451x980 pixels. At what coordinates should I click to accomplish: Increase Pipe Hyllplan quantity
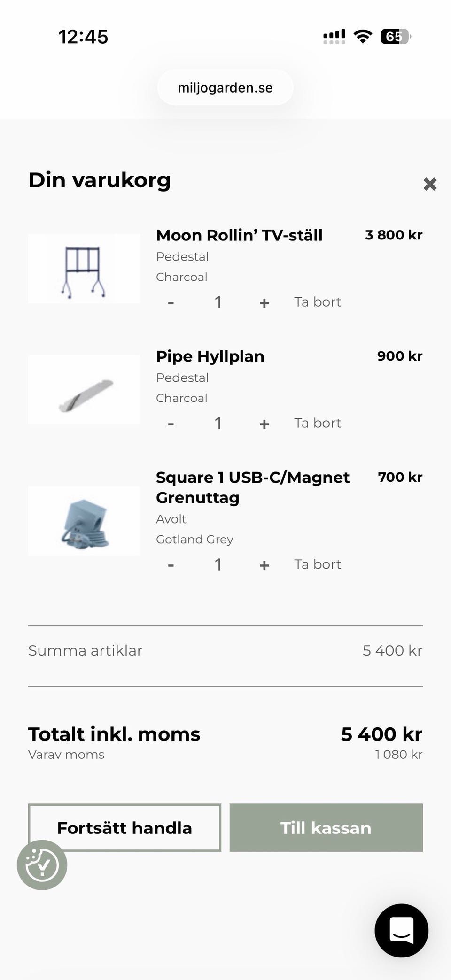(264, 424)
